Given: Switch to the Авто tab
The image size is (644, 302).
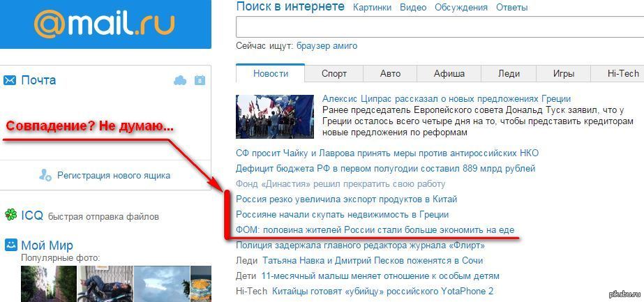Looking at the screenshot, I should click(x=390, y=74).
